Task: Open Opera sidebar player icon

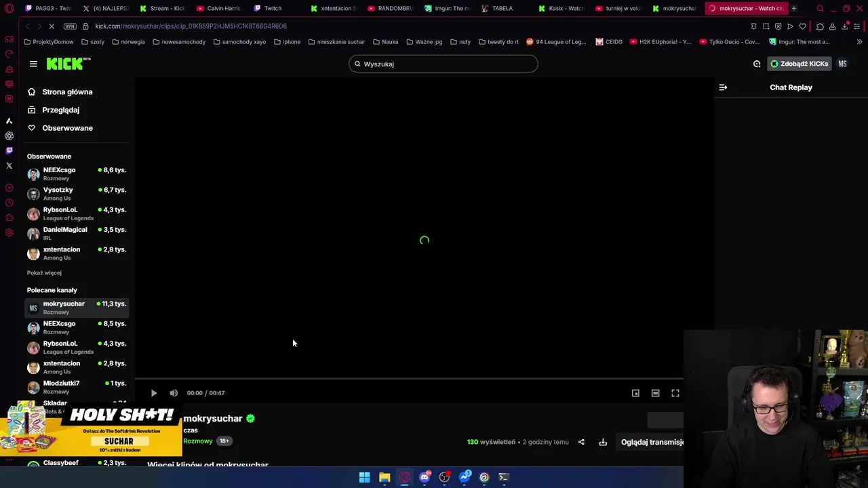Action: 9,188
